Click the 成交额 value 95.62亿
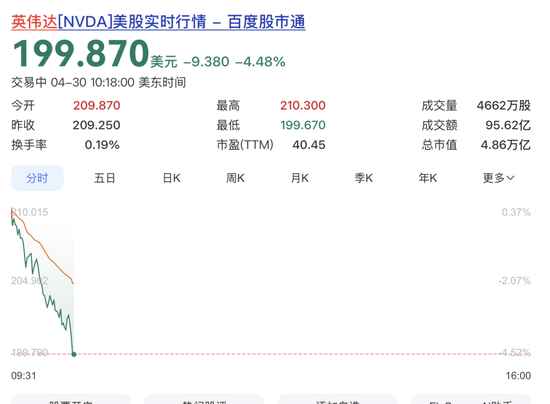550x404 pixels. (508, 125)
